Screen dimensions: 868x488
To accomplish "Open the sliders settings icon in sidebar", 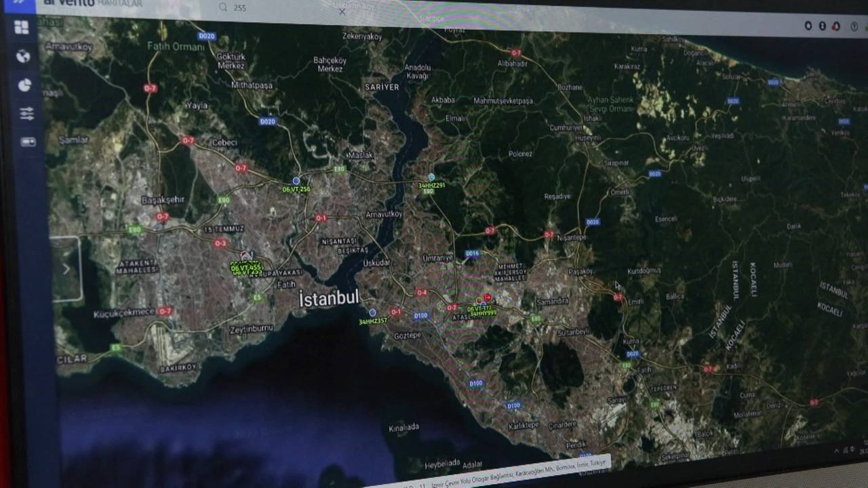I will pos(26,114).
